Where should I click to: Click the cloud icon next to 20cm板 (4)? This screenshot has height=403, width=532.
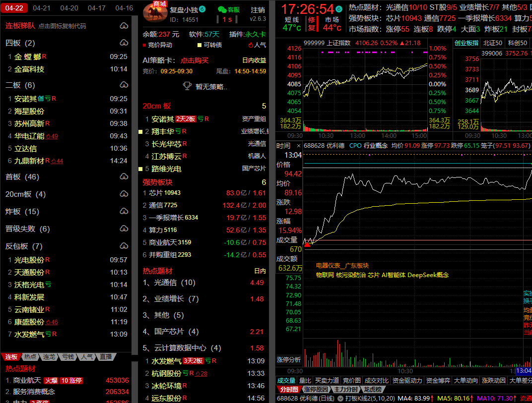coord(124,194)
